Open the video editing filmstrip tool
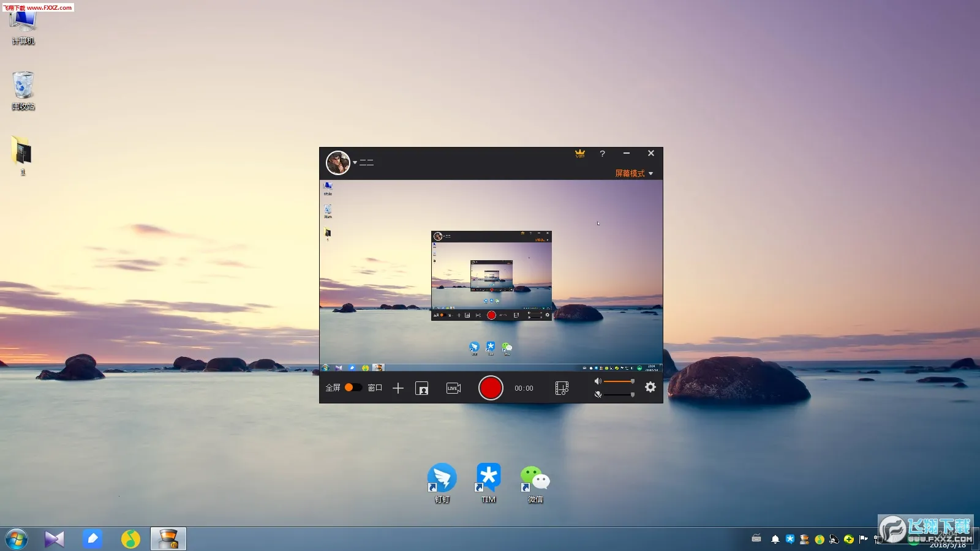This screenshot has height=551, width=980. 562,388
